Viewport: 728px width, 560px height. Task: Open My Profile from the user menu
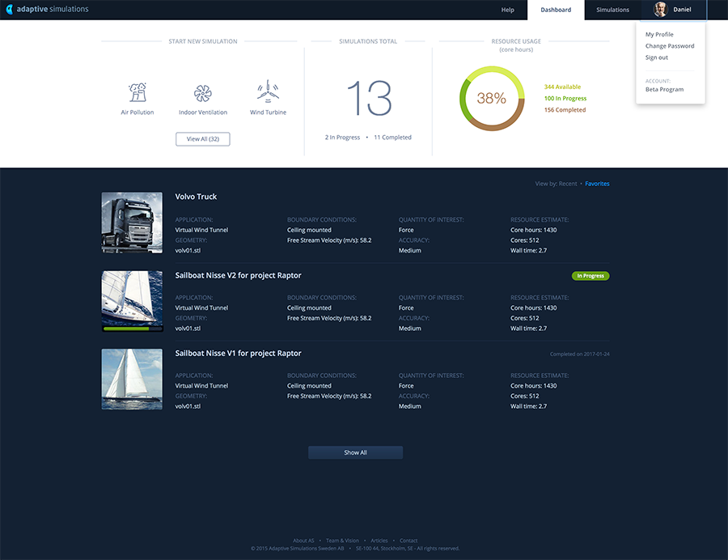[x=659, y=34]
